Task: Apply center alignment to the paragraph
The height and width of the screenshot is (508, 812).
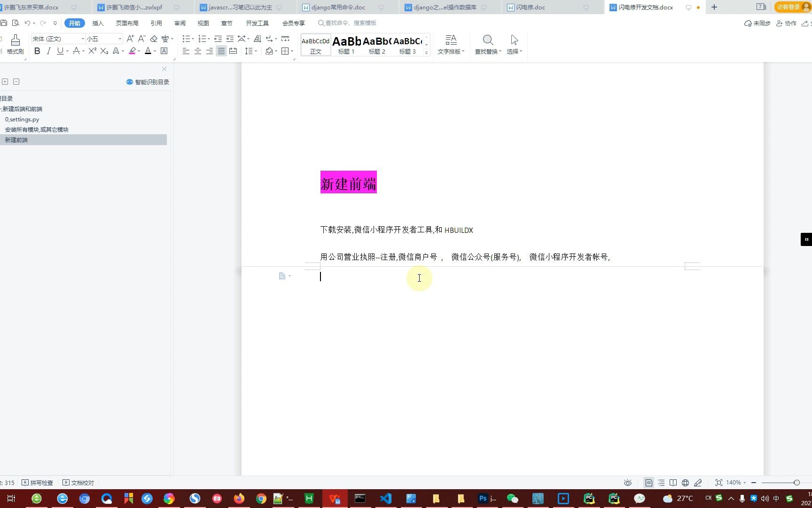Action: pos(197,51)
